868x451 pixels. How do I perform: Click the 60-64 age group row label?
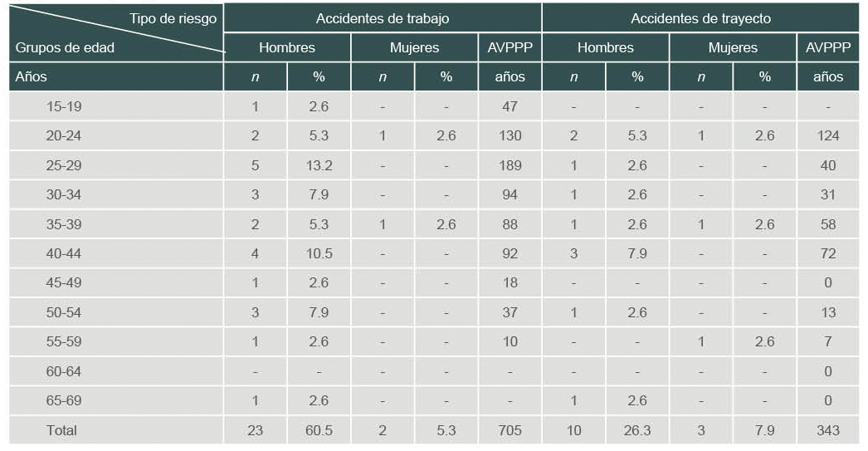point(64,371)
